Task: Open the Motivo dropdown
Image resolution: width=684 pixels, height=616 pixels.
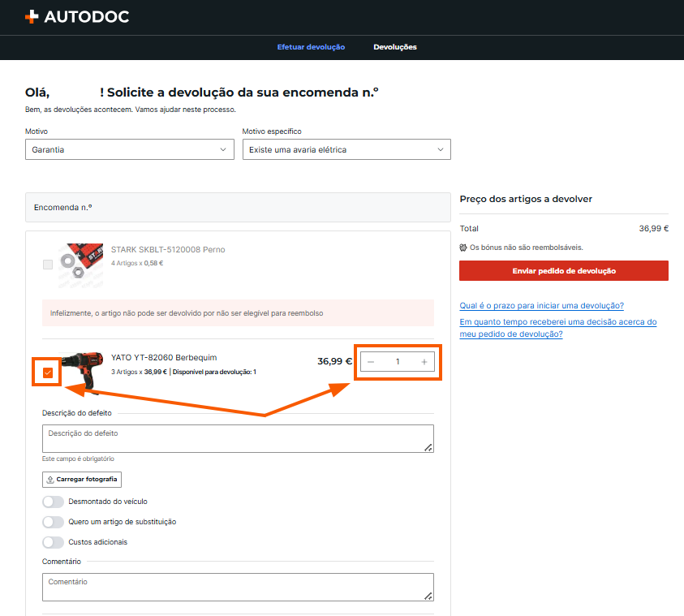Action: (x=130, y=149)
